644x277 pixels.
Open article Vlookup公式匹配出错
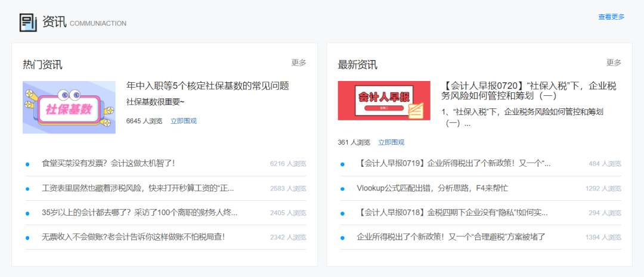tap(432, 188)
